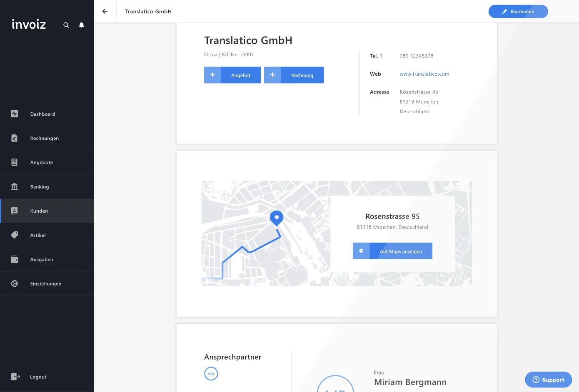Screen dimensions: 579x392
Task: Open notifications bell icon
Action: (82, 25)
